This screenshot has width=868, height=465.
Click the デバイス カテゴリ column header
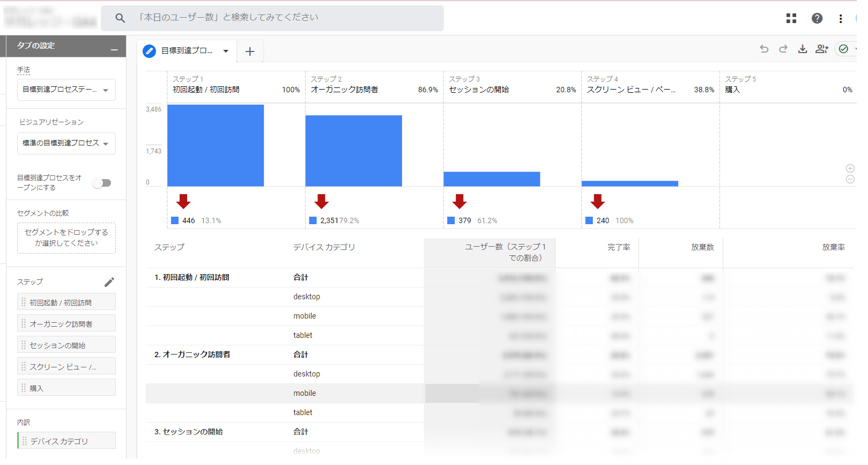[324, 247]
